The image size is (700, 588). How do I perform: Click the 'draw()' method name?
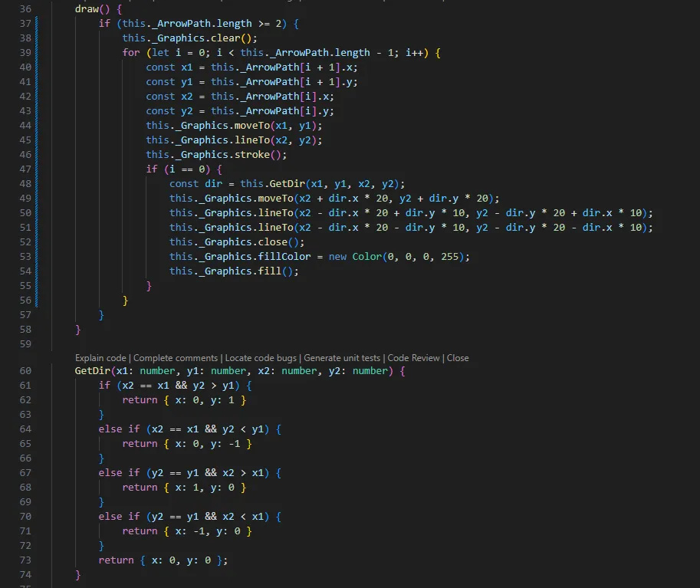pyautogui.click(x=92, y=9)
